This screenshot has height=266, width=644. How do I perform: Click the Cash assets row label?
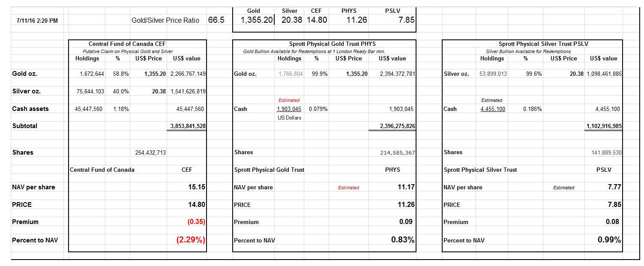30,109
